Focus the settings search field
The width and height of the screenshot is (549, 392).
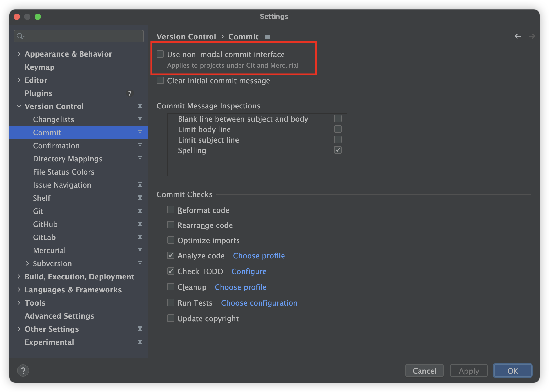pyautogui.click(x=84, y=36)
